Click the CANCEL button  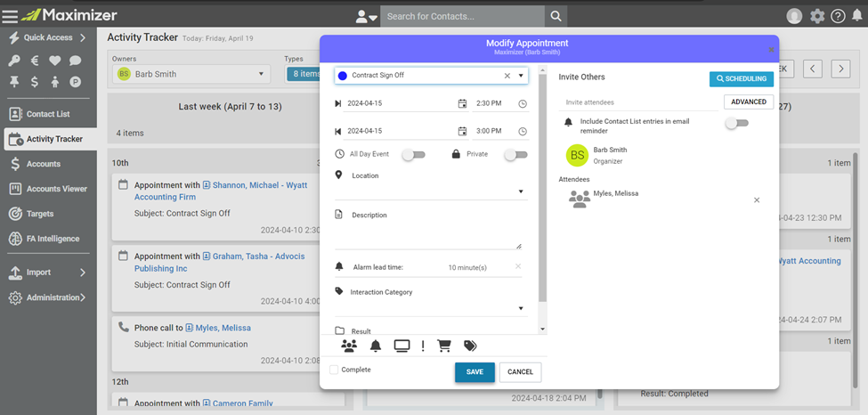521,371
